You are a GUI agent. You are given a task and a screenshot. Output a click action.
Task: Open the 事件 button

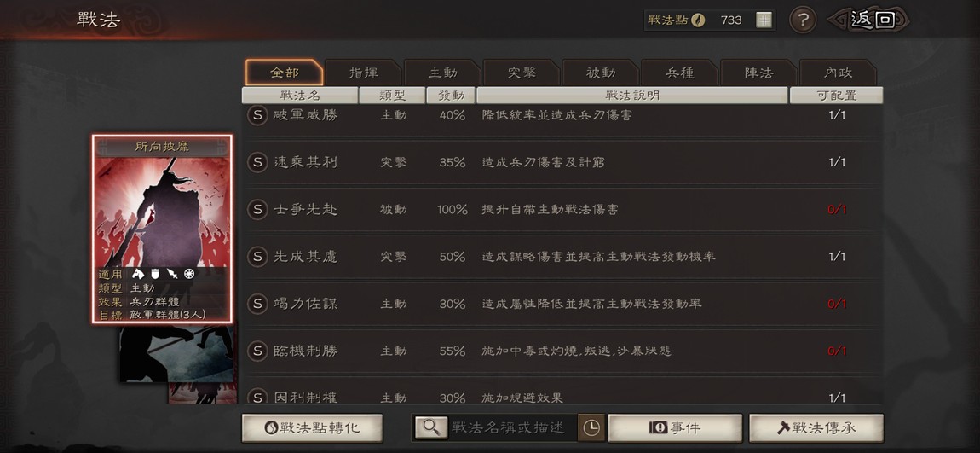pos(675,428)
